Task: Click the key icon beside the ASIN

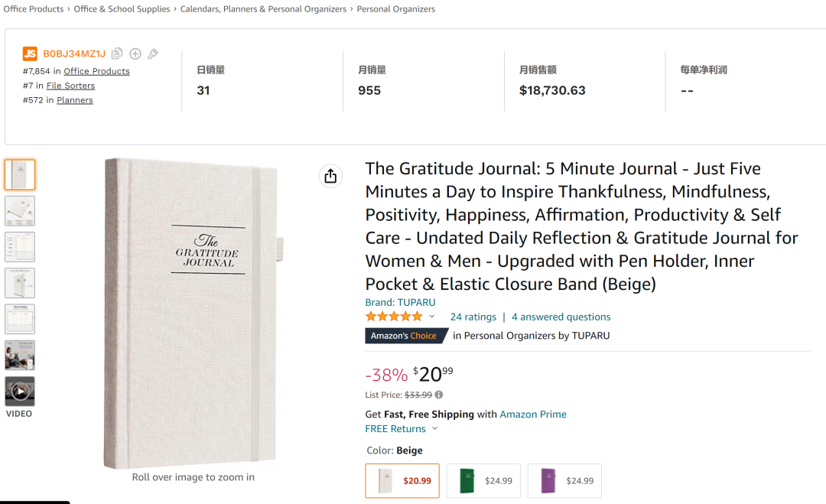Action: tap(153, 54)
